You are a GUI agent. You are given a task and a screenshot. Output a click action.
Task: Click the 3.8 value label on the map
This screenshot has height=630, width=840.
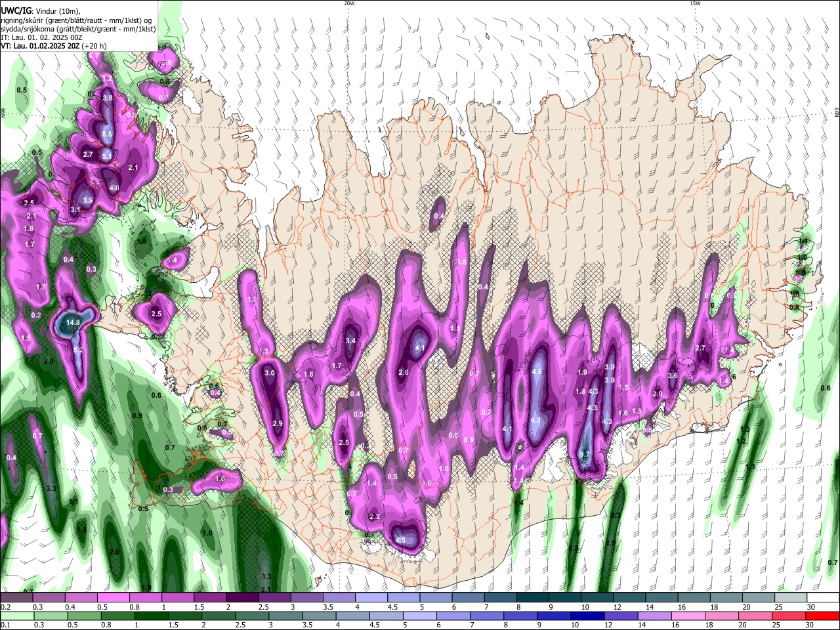click(x=108, y=98)
